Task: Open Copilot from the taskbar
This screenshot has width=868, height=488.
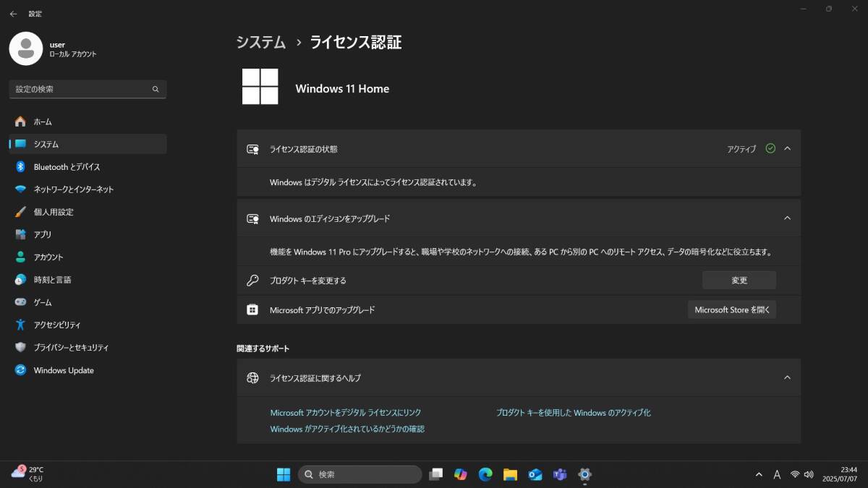Action: coord(461,474)
